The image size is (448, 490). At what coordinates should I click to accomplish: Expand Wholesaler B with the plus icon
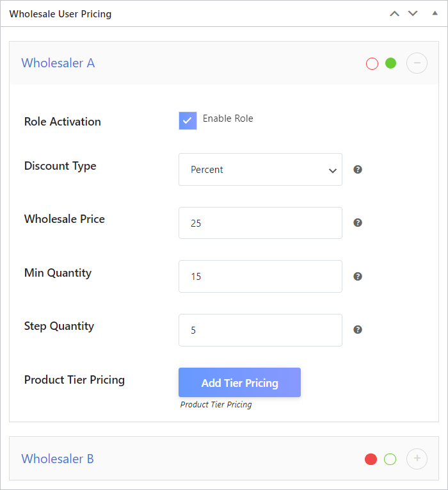point(417,459)
